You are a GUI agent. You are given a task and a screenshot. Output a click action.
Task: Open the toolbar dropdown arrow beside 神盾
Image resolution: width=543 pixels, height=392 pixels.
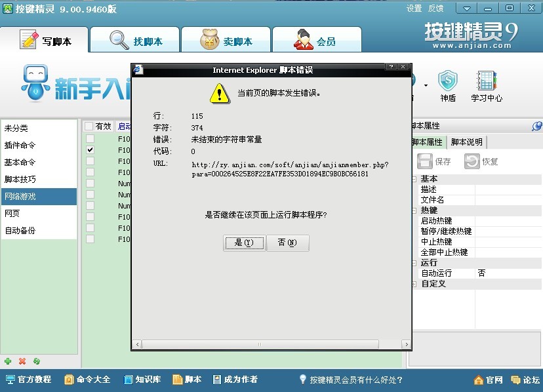(426, 85)
